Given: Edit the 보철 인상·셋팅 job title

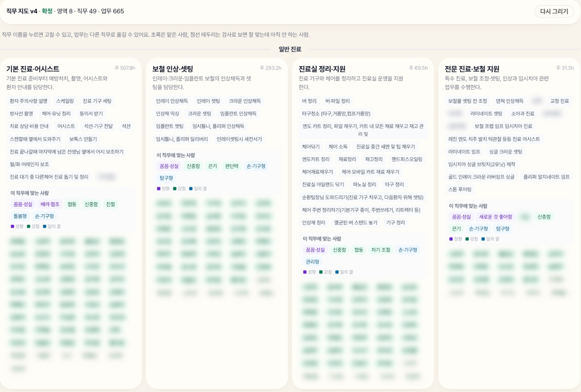Looking at the screenshot, I should pos(173,69).
